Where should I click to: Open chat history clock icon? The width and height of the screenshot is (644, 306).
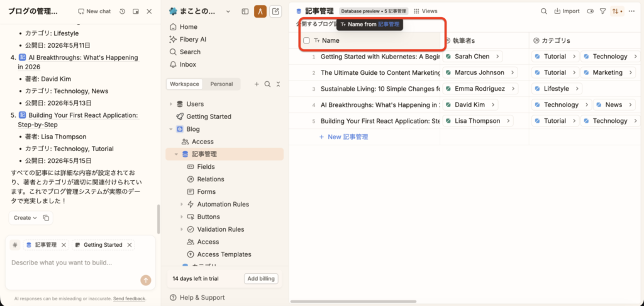pos(123,11)
